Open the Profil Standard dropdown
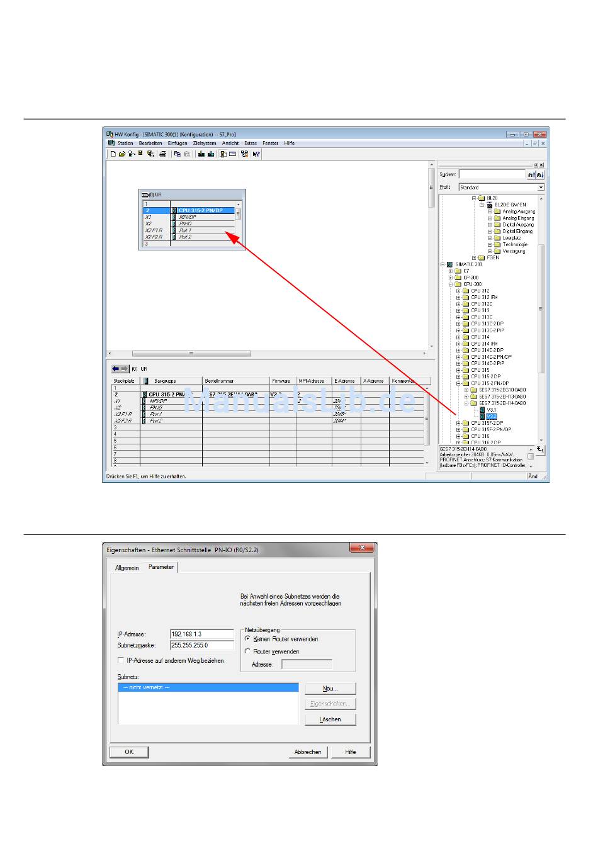The width and height of the screenshot is (598, 868). (541, 188)
